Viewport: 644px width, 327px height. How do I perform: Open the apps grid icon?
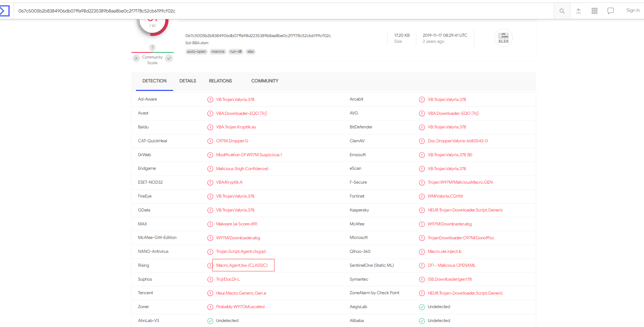tap(594, 11)
